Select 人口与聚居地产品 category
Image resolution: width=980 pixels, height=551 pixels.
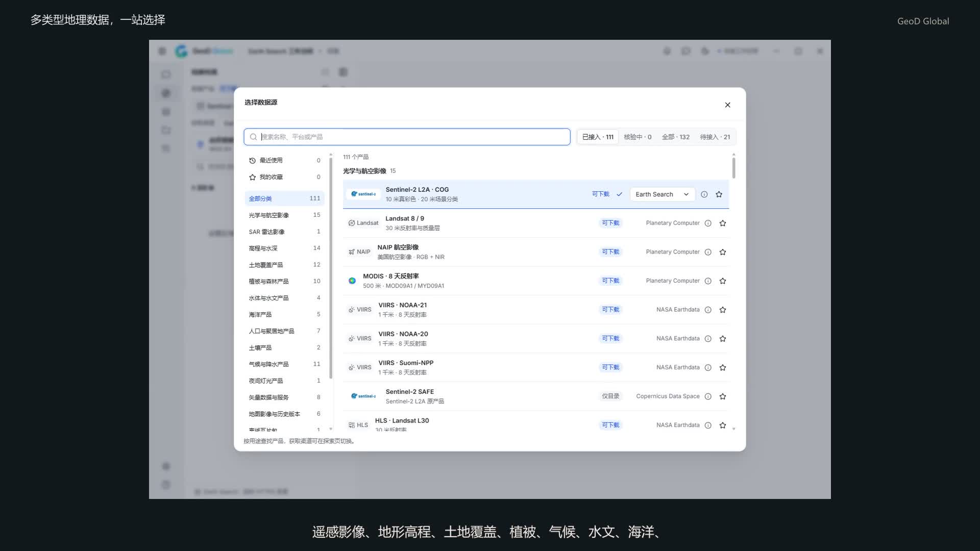pos(285,331)
